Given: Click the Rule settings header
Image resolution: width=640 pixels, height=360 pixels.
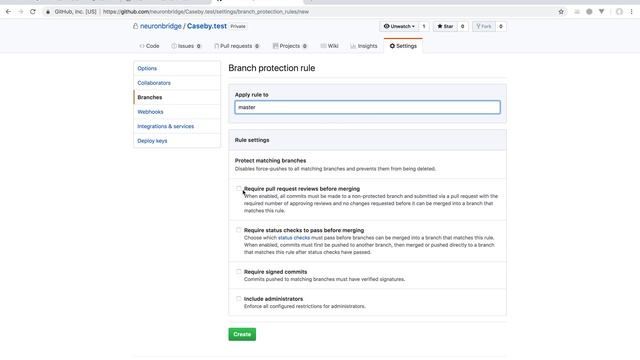Looking at the screenshot, I should (x=252, y=140).
